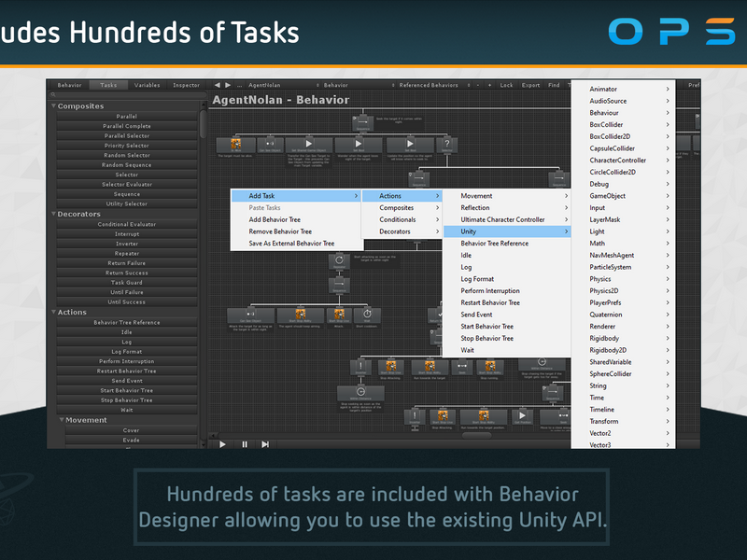The width and height of the screenshot is (747, 560).
Task: Choose Add Behavior Tree menu entry
Action: (x=296, y=219)
